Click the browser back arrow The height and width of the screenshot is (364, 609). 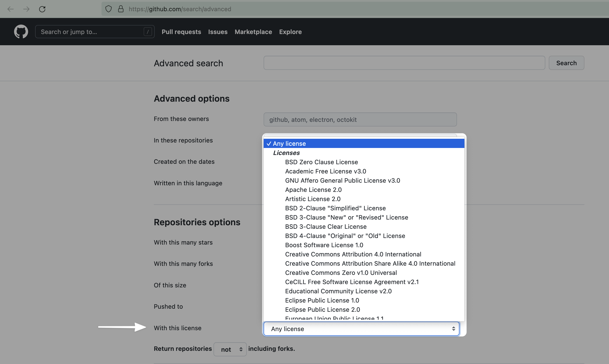[10, 9]
